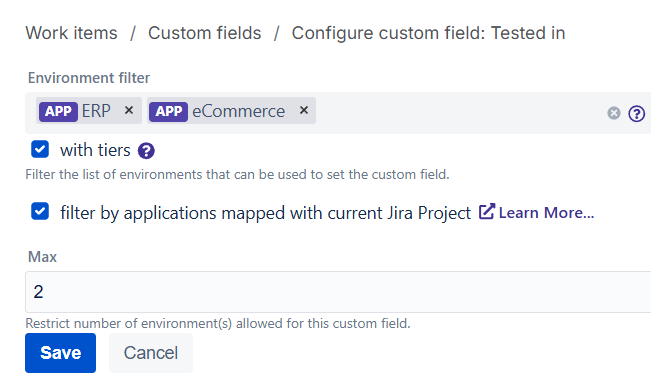The height and width of the screenshot is (388, 651).
Task: Remove the eCommerce application tag
Action: pos(304,110)
